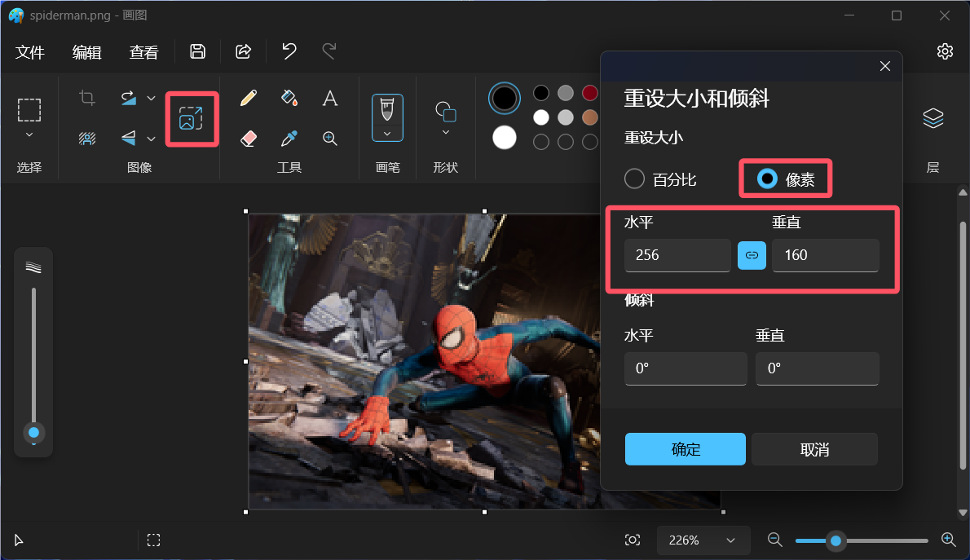Click the vertical scrollbar up arrow

coord(963,192)
